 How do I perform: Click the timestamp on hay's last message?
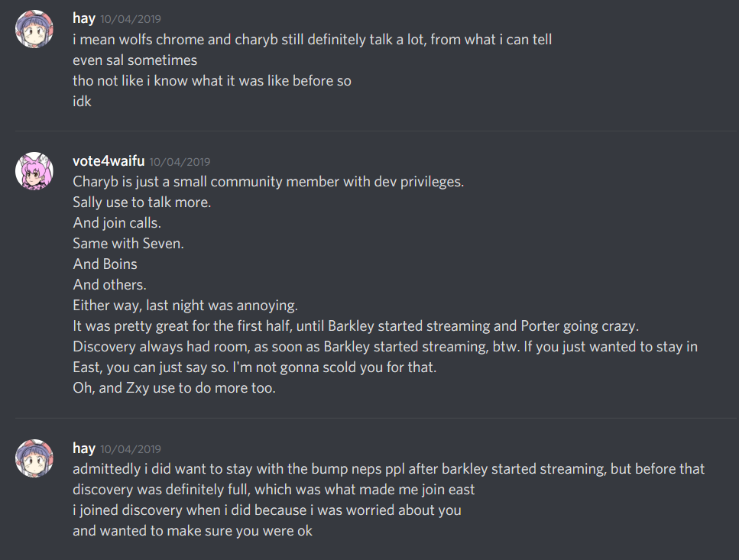[131, 449]
